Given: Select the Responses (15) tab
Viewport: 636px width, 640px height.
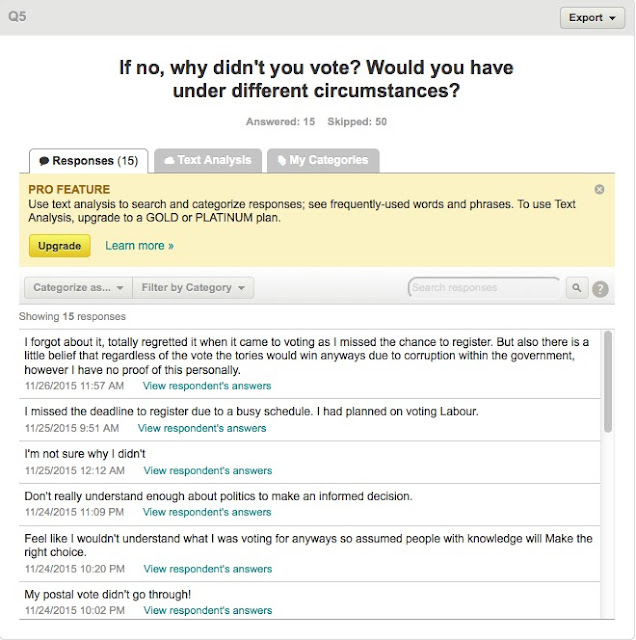Looking at the screenshot, I should pos(89,161).
